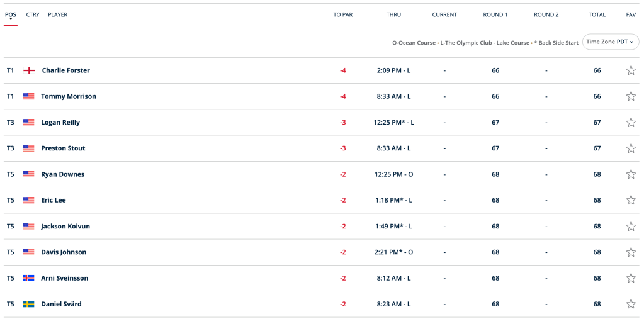Click the PLAYER column header
The width and height of the screenshot is (644, 319).
(x=57, y=14)
